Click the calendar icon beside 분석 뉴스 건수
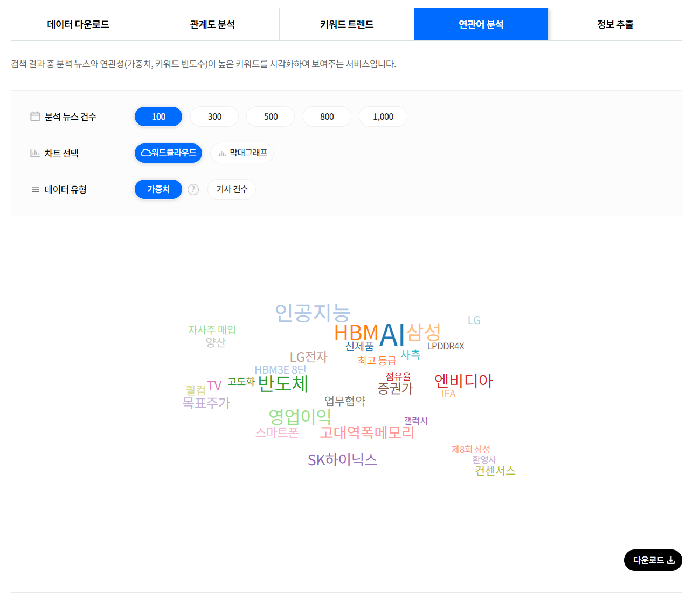This screenshot has height=605, width=700. 35,116
